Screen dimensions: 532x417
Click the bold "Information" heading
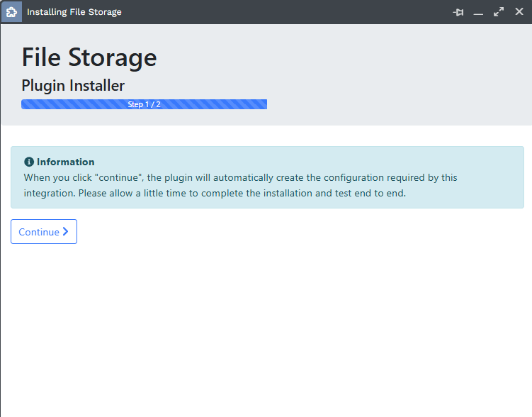65,162
